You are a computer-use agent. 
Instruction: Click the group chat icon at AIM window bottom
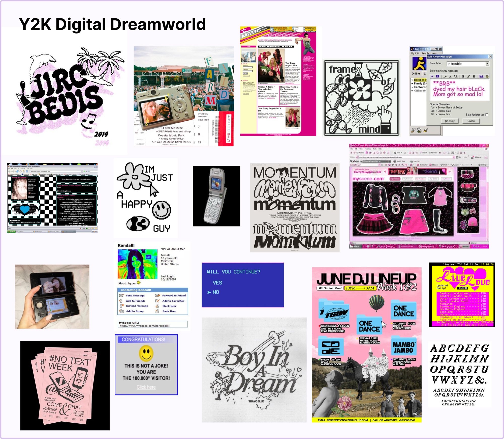419,130
